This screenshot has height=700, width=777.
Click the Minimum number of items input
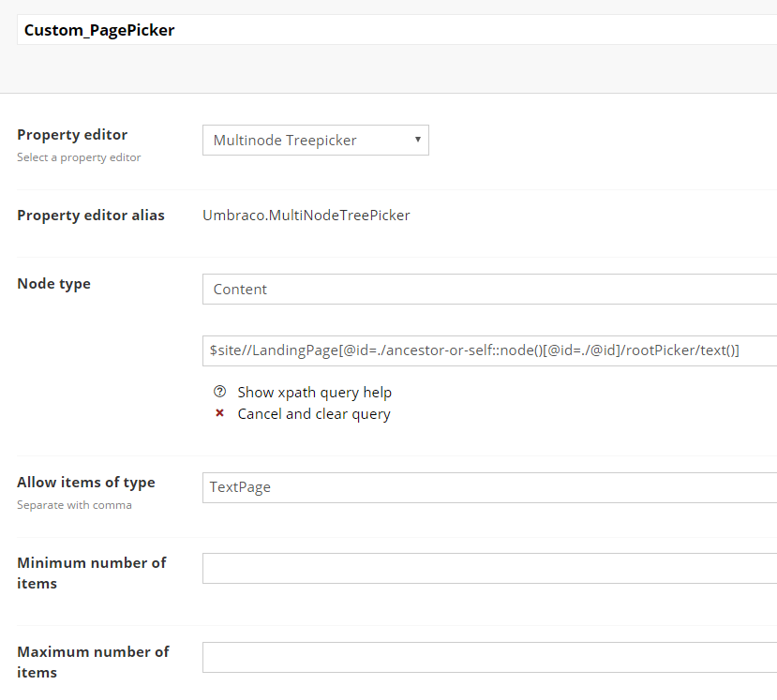(x=489, y=569)
